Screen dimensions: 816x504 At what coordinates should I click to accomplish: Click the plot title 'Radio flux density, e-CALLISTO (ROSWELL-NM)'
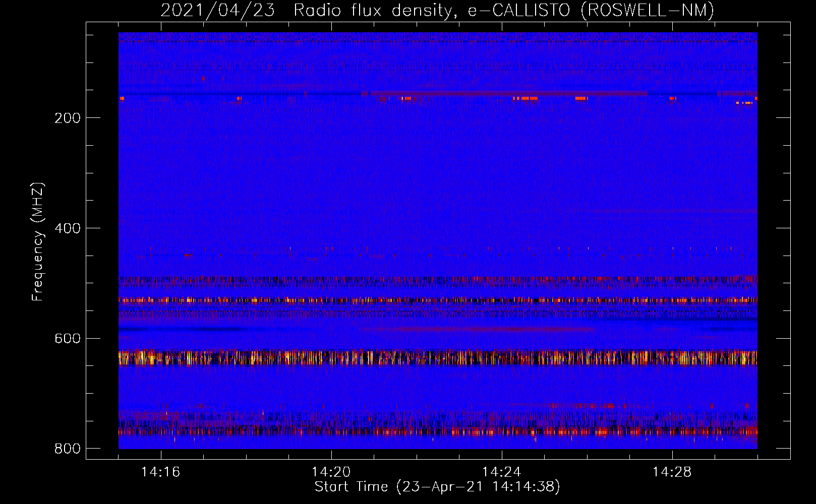504,10
